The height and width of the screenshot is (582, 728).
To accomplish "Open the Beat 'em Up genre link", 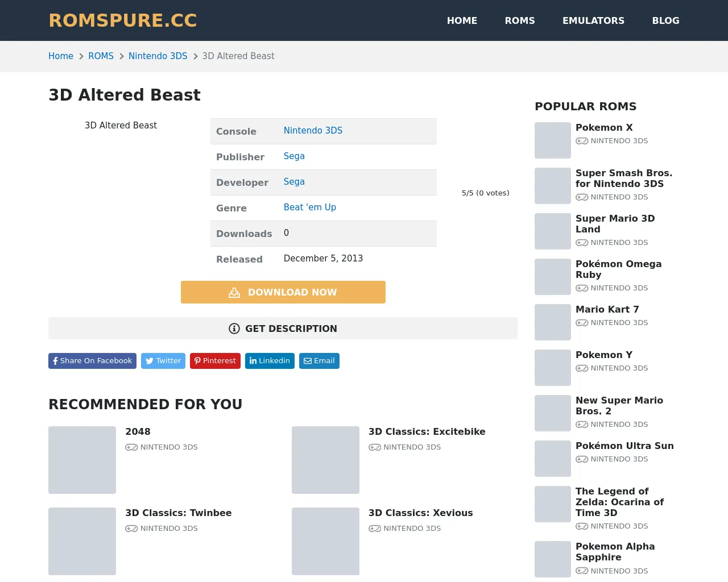I will tap(309, 207).
